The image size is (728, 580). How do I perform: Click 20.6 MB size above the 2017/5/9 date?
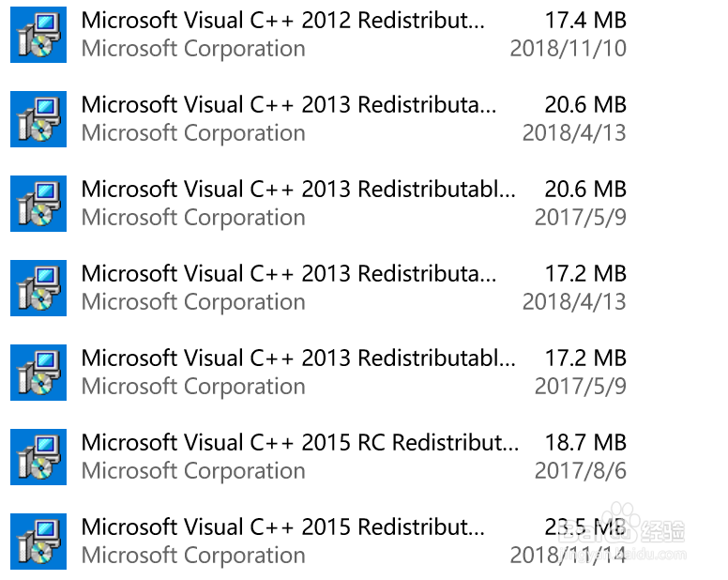pyautogui.click(x=585, y=190)
